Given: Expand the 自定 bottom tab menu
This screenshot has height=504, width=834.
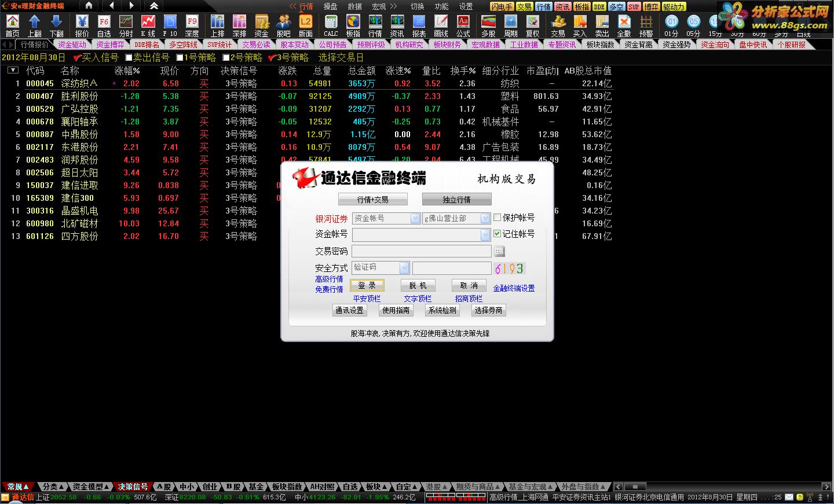Looking at the screenshot, I should pos(414,487).
